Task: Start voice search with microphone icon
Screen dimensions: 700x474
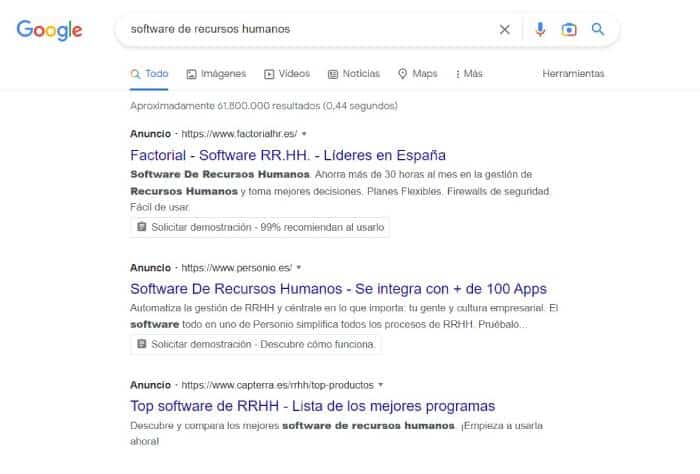Action: coord(540,29)
